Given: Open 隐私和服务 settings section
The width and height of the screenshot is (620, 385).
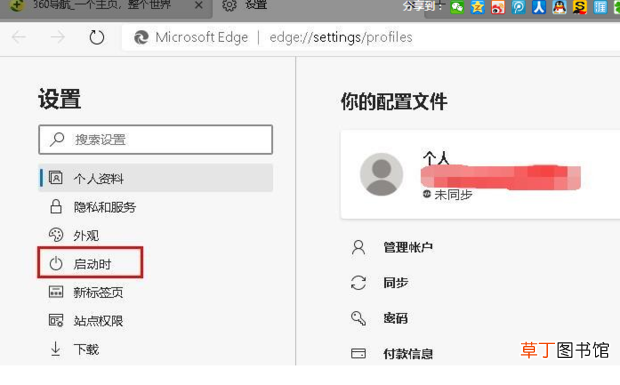Looking at the screenshot, I should (105, 207).
